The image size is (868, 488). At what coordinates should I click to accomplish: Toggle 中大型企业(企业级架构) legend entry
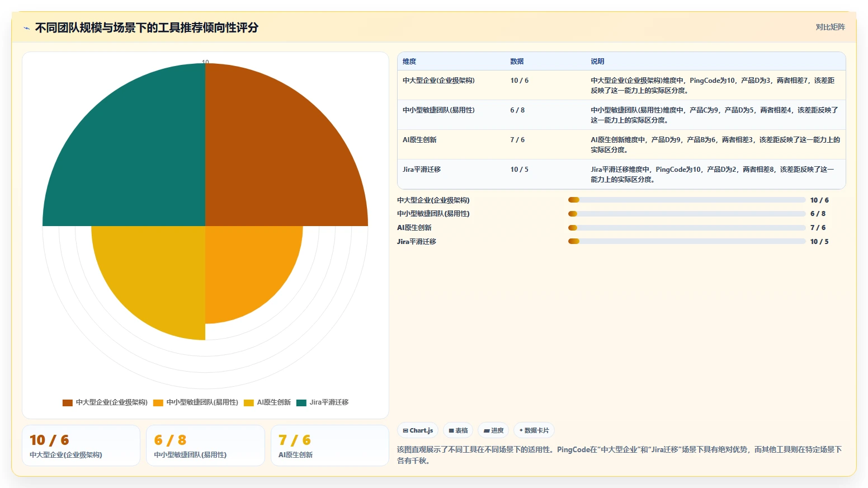coord(105,402)
